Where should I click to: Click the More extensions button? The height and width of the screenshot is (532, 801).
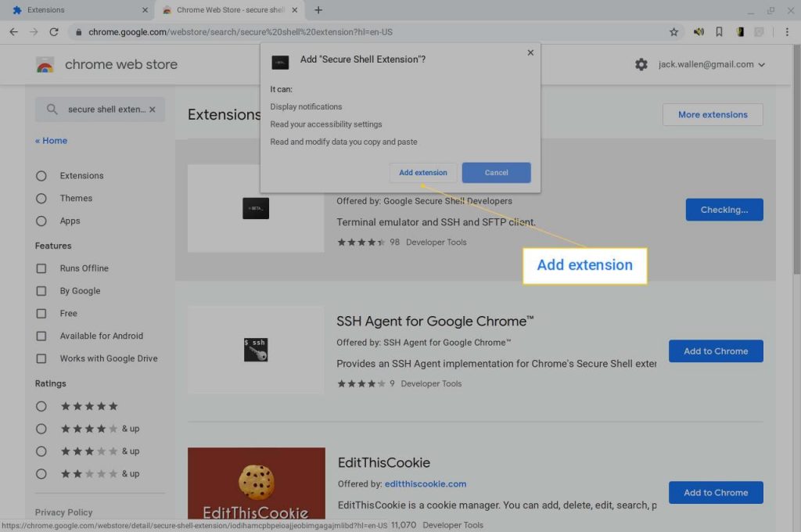(x=713, y=114)
